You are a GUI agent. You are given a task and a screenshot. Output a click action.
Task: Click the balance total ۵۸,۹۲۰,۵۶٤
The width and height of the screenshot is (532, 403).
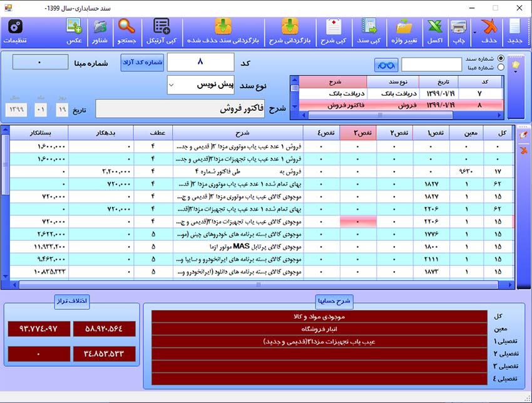(104, 329)
